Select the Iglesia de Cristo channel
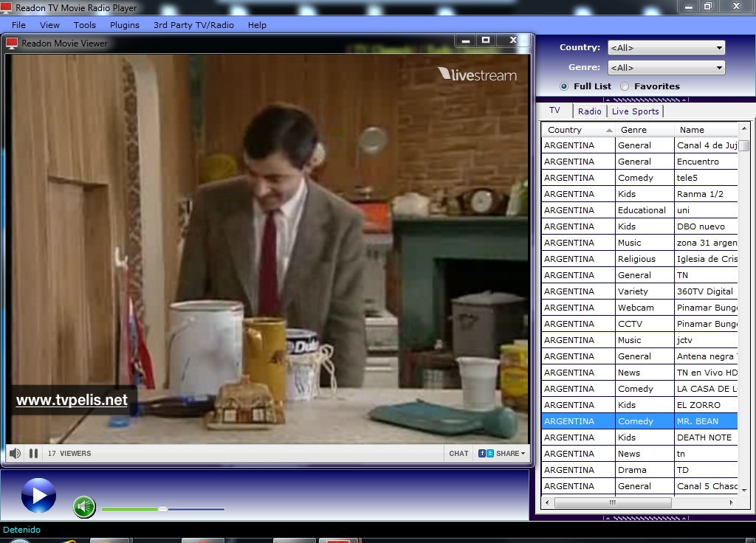This screenshot has width=756, height=543. coord(639,259)
